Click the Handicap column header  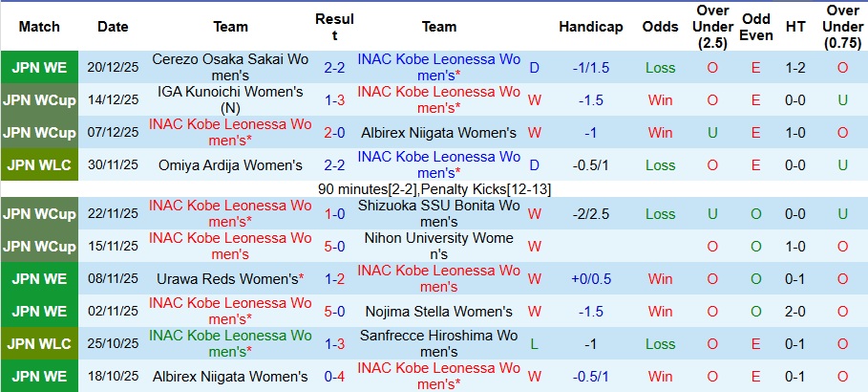[x=591, y=27]
